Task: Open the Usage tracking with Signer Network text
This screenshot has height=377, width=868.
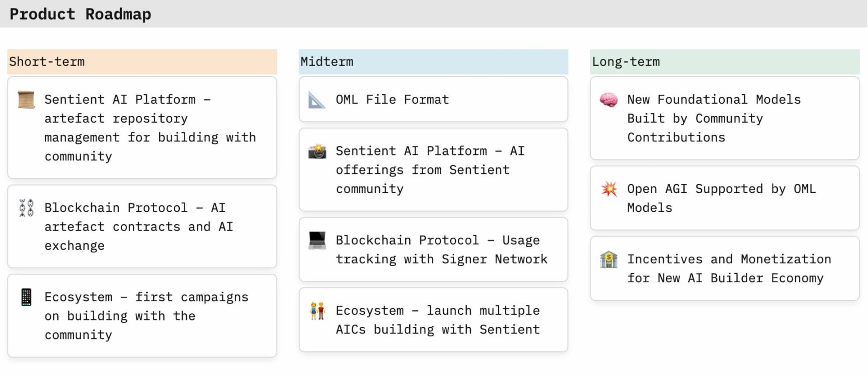Action: [x=441, y=250]
